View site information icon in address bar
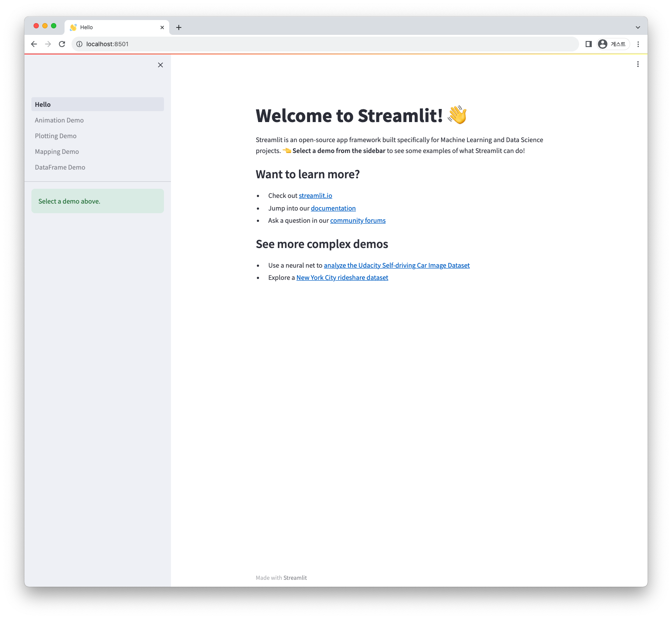This screenshot has width=672, height=619. coord(79,44)
